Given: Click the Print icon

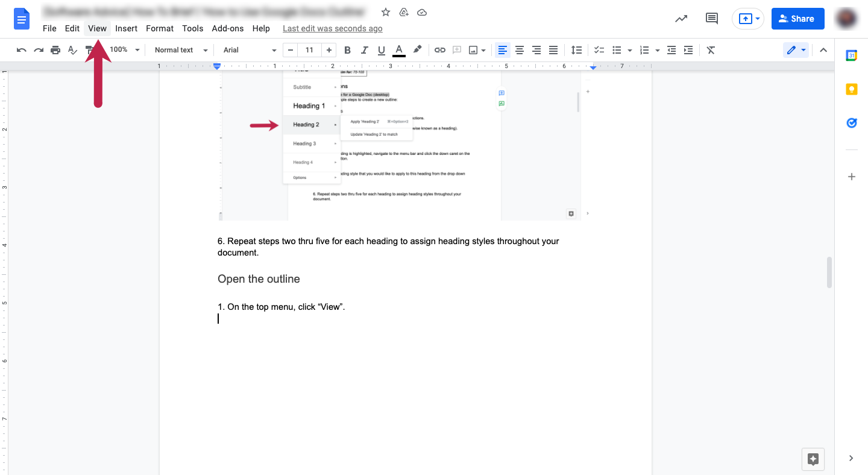Looking at the screenshot, I should click(x=55, y=50).
